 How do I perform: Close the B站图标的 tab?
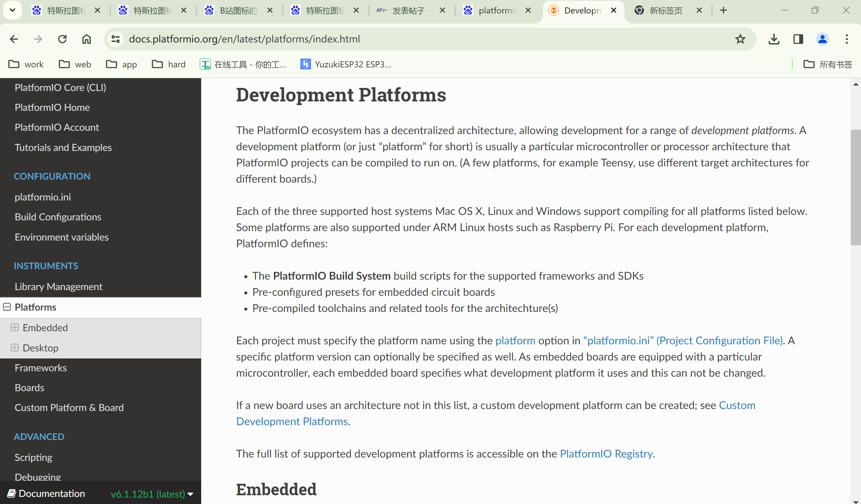point(270,10)
